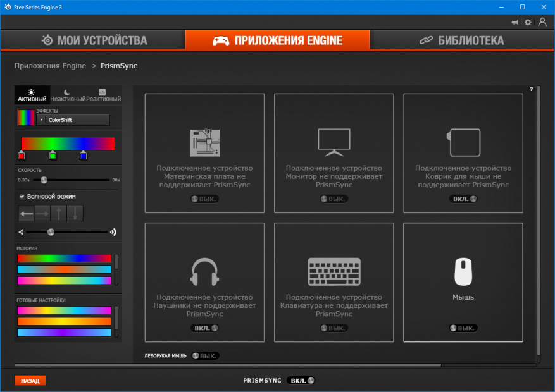Select the red gradient color stop
This screenshot has width=555, height=392.
22,155
